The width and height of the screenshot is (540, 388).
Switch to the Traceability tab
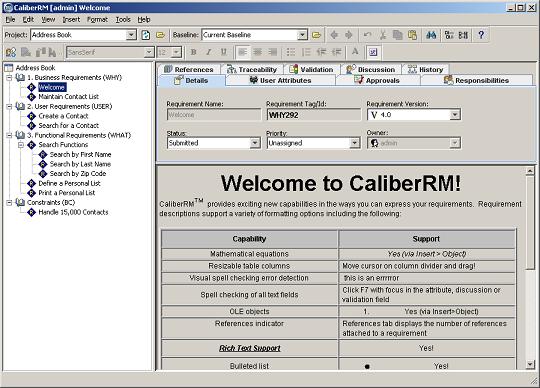[x=252, y=70]
